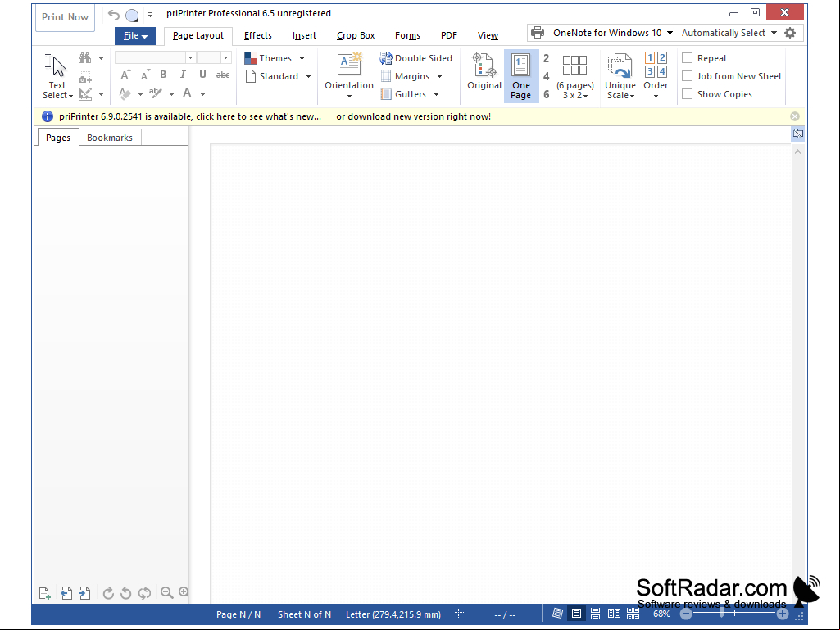Click the zoom out minus button in status bar
Screen dimensions: 840x630
(x=686, y=614)
